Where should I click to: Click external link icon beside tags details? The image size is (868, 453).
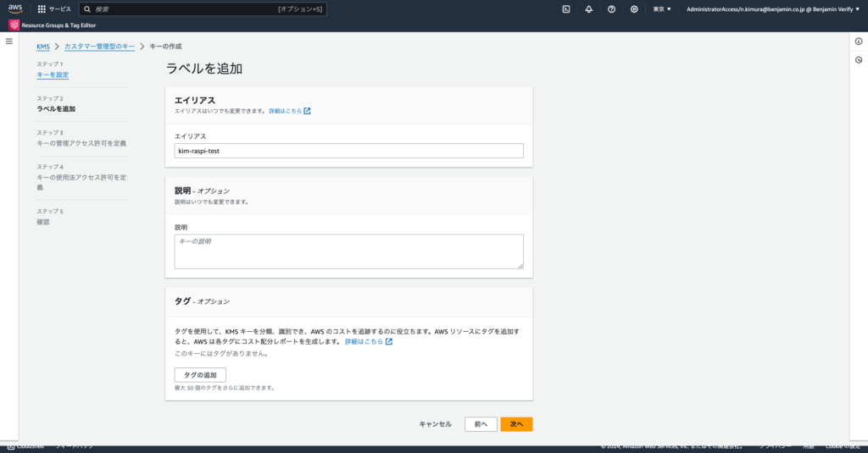pos(389,342)
